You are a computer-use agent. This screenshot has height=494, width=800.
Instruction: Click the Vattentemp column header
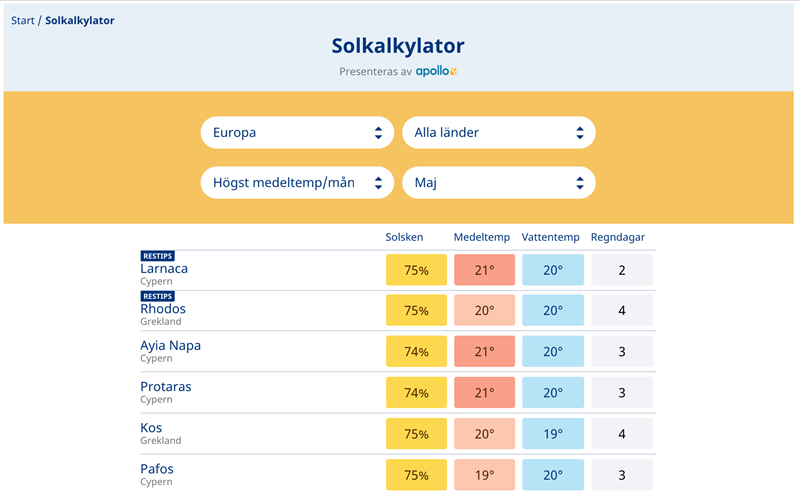click(x=551, y=237)
